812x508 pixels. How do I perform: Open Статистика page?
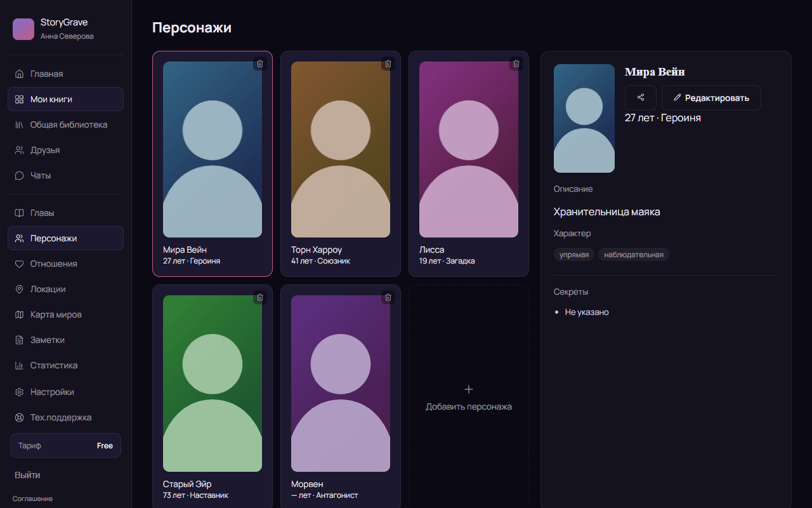coord(65,365)
